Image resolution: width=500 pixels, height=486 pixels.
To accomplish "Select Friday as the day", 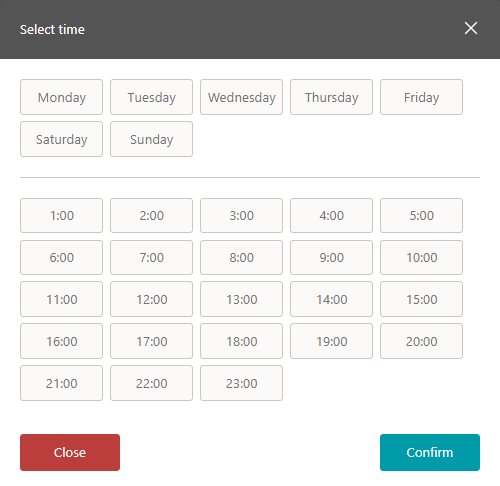I will [421, 97].
